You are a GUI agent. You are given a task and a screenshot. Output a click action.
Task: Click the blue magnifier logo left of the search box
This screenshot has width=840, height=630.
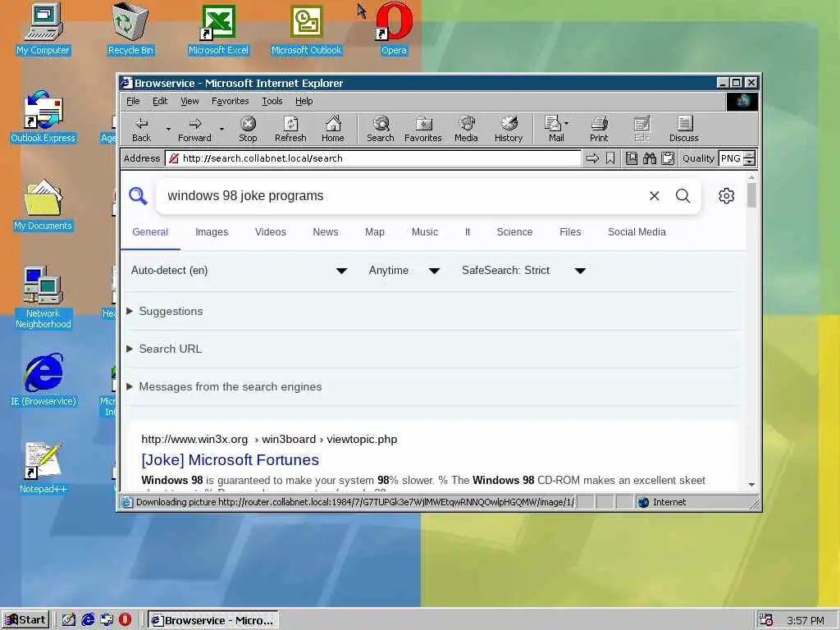(138, 196)
